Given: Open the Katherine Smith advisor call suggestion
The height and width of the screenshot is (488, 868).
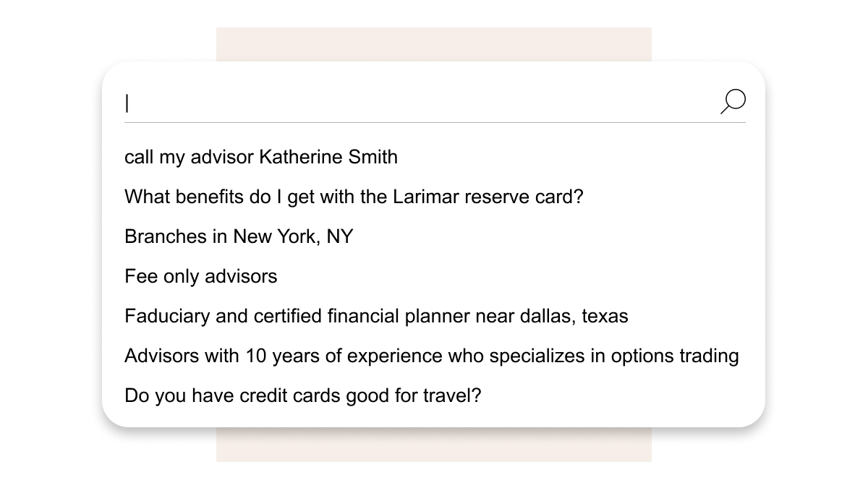Looking at the screenshot, I should coord(261,157).
